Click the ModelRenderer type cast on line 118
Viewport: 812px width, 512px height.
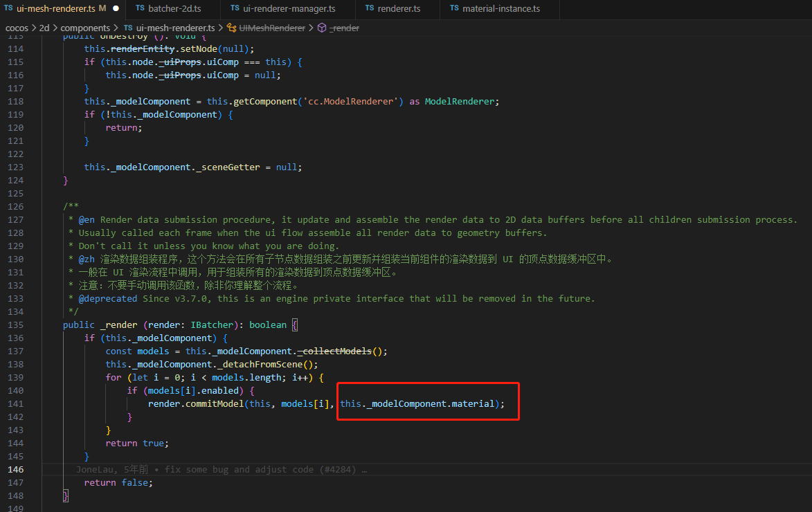(460, 102)
